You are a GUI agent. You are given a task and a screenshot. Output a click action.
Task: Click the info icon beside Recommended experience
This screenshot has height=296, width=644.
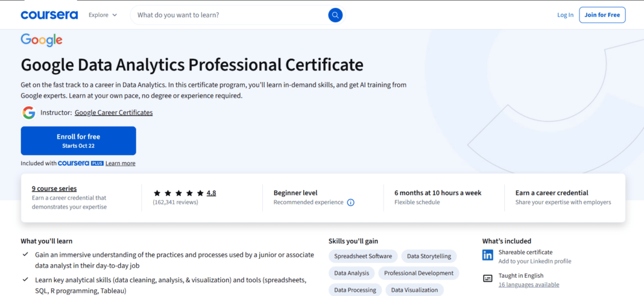click(x=351, y=203)
